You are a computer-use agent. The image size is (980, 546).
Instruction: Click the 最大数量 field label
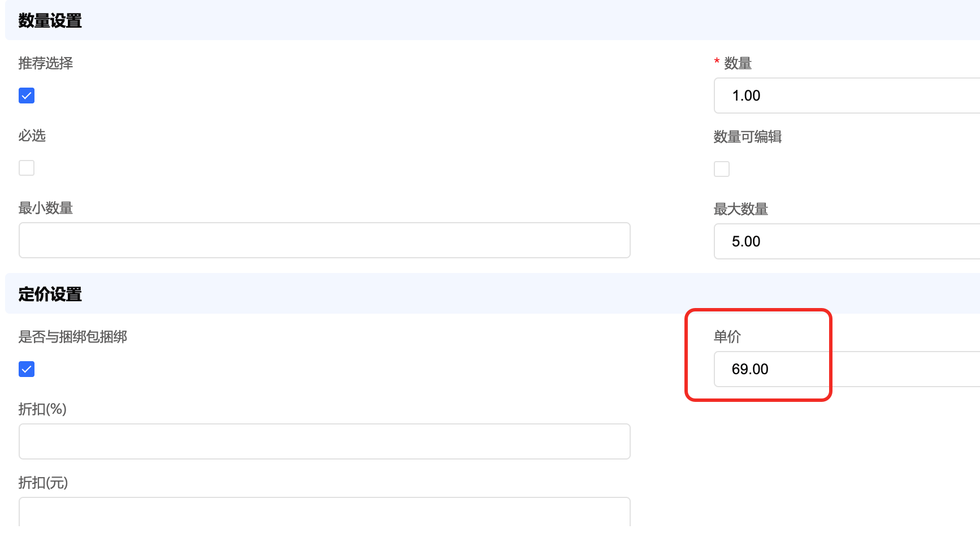coord(740,209)
